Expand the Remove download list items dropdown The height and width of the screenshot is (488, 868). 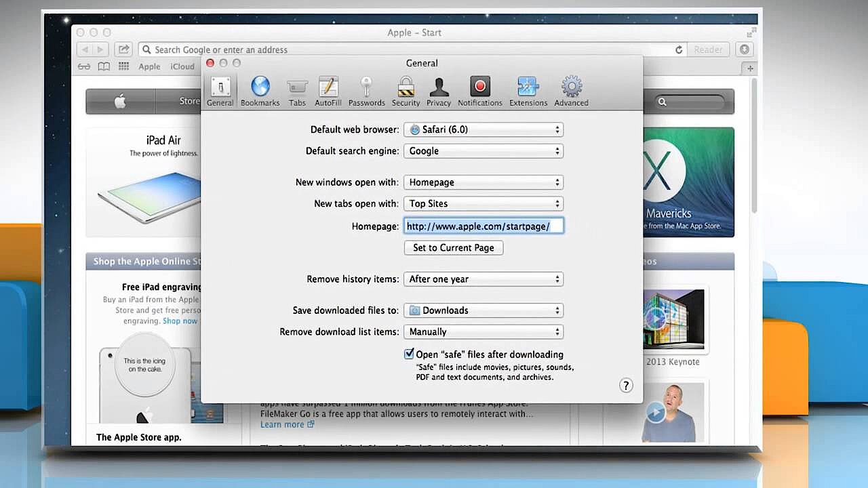coord(484,332)
